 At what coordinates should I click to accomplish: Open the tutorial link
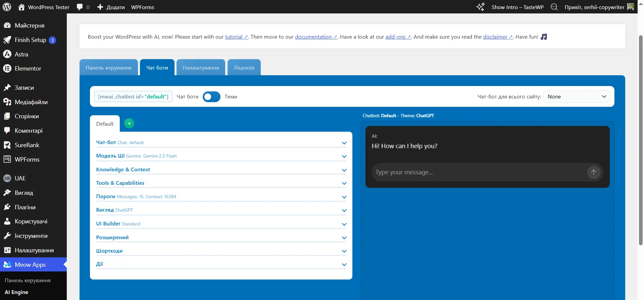point(234,37)
